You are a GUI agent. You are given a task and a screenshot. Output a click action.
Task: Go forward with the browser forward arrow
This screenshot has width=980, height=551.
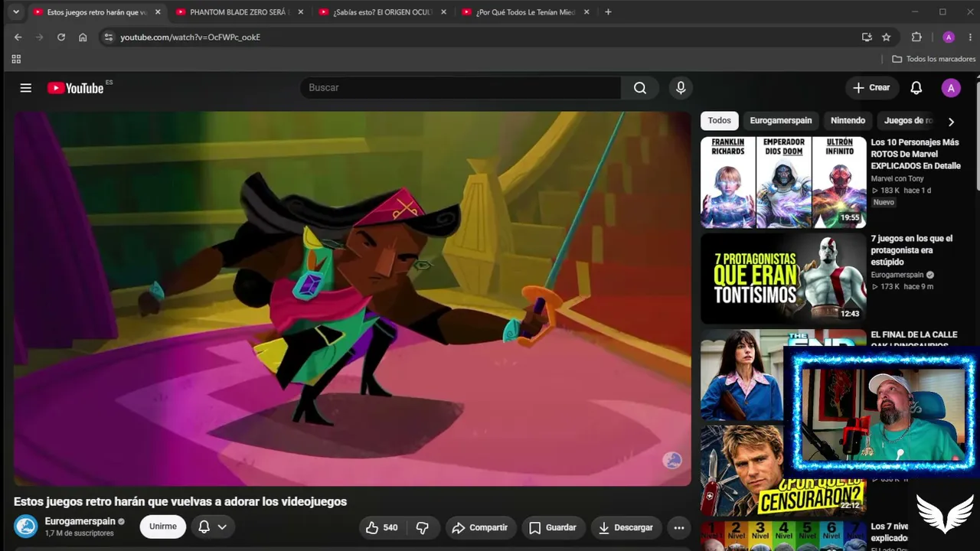coord(40,37)
